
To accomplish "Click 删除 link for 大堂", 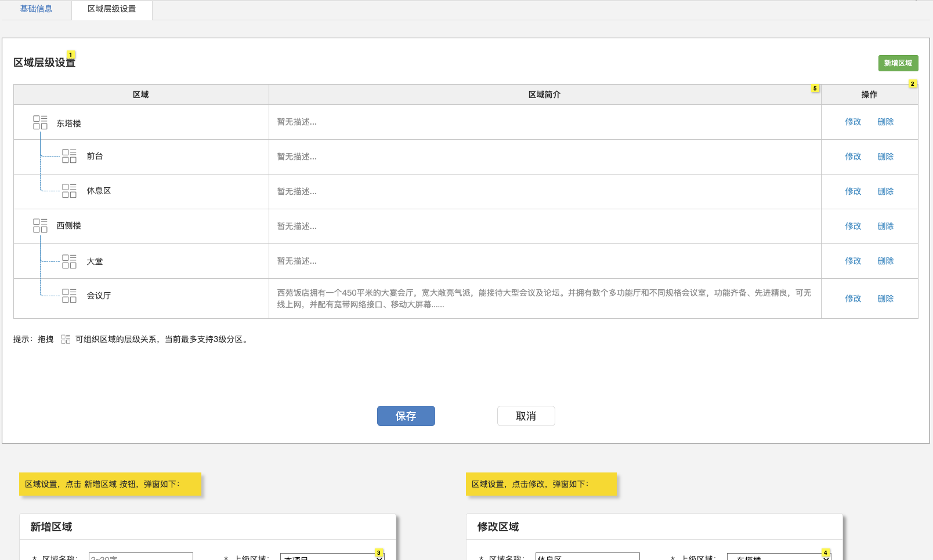I will coord(885,261).
